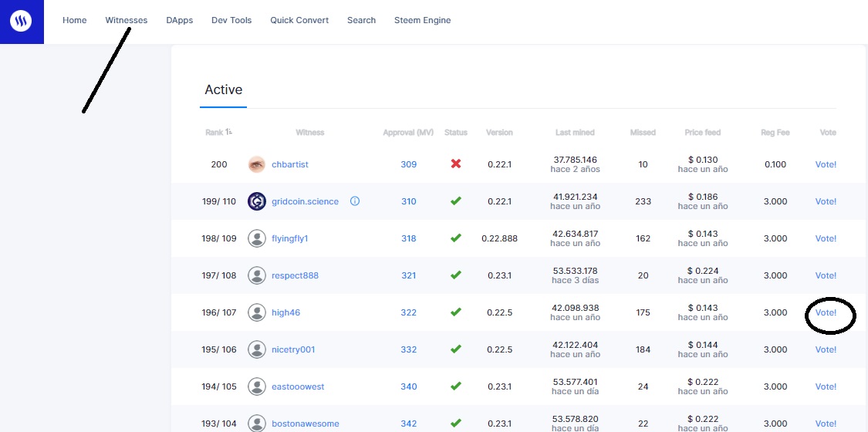The height and width of the screenshot is (432, 868).
Task: Click green check status for gridcoin.science
Action: pos(455,201)
